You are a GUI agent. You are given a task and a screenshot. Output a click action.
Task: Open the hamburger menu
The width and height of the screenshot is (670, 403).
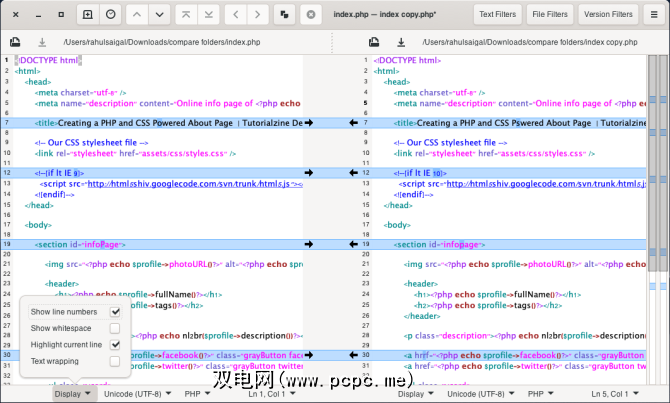[656, 15]
